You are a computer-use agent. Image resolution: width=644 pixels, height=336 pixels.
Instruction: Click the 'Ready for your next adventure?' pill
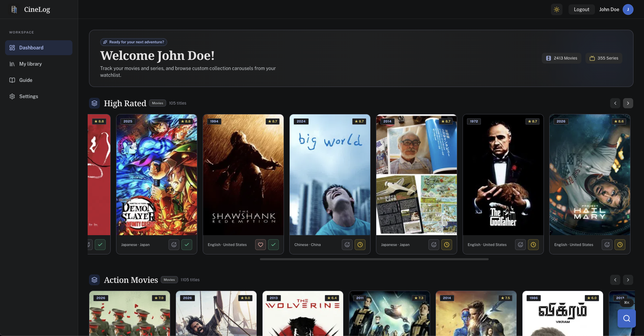point(134,42)
